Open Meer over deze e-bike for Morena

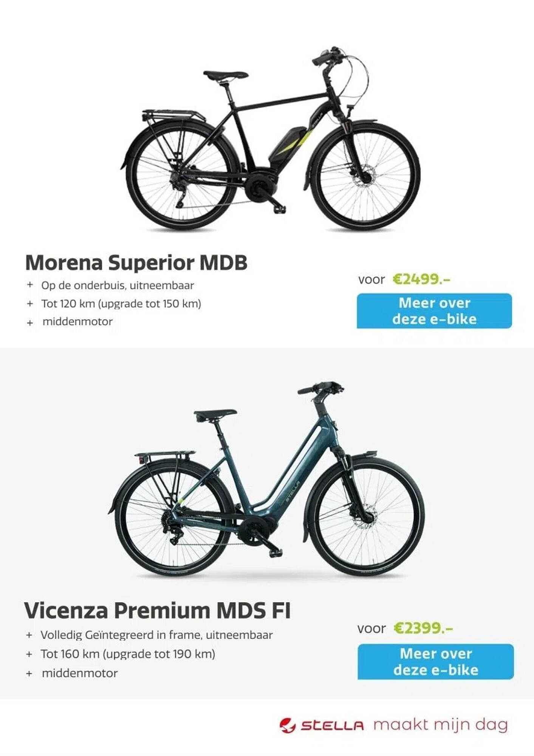tap(434, 311)
